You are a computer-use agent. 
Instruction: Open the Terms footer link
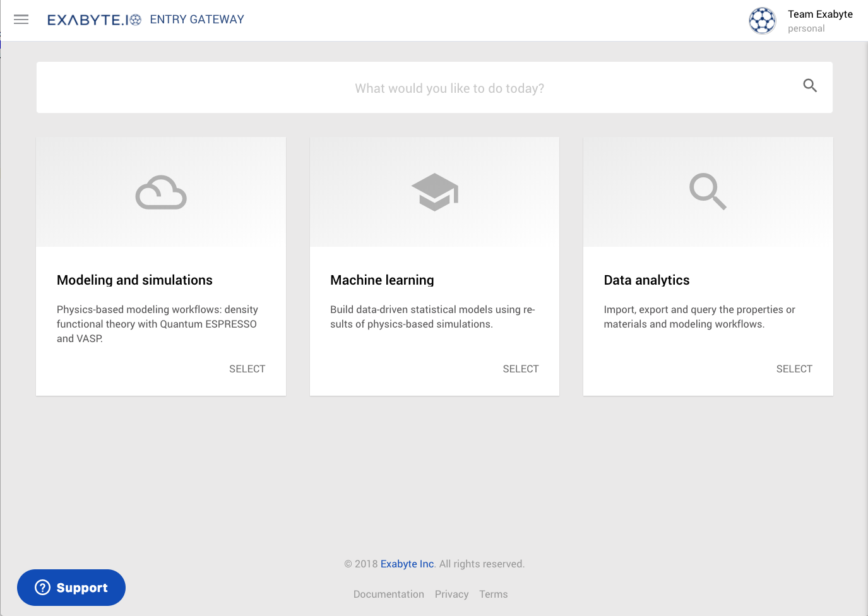[x=493, y=594]
